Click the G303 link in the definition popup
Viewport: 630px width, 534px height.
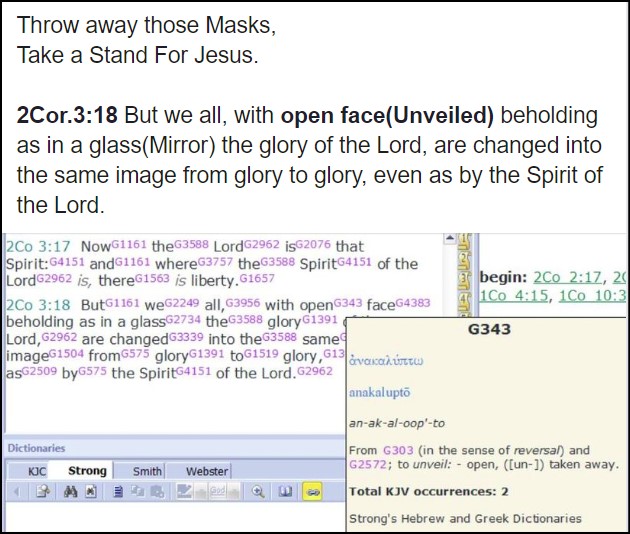click(391, 450)
